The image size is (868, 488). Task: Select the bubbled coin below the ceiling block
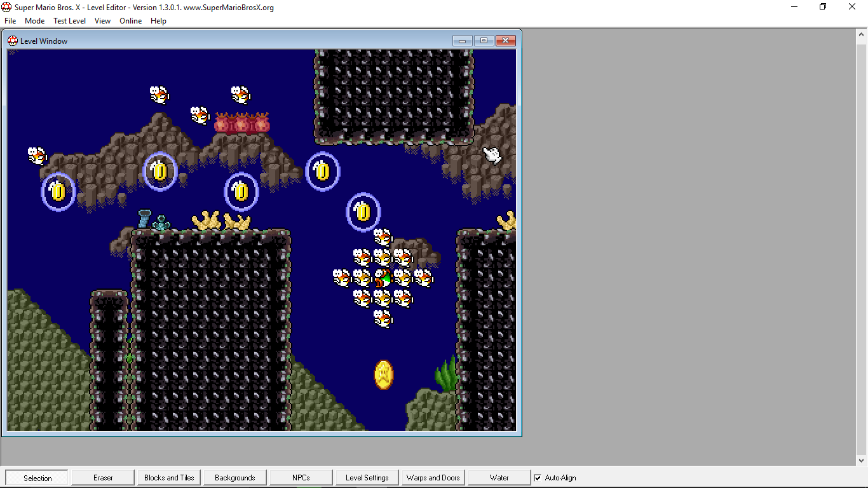click(323, 171)
